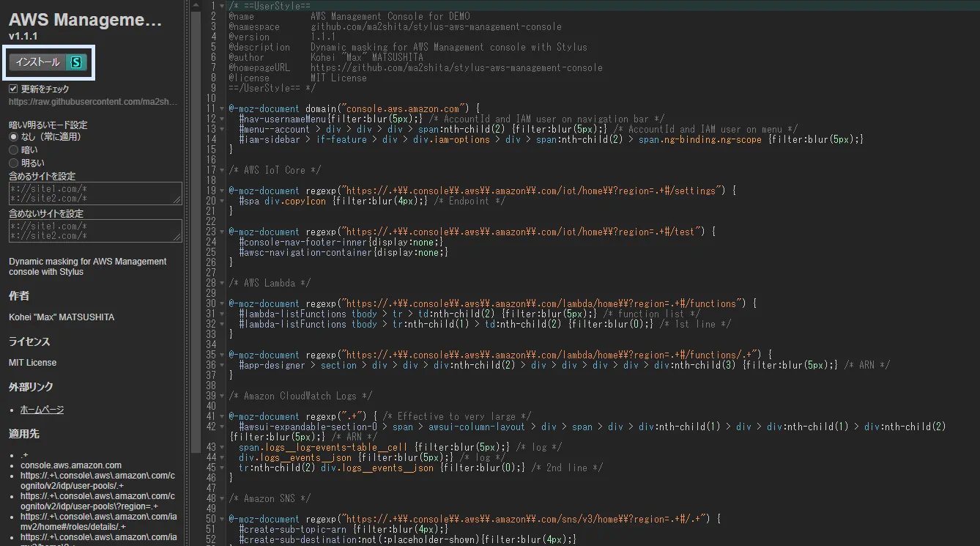This screenshot has width=980, height=546.
Task: Click the ライセンス heading
Action: tap(31, 342)
